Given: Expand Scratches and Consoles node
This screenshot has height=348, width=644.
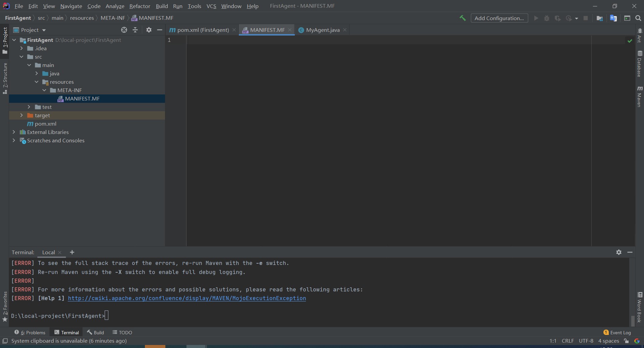Looking at the screenshot, I should [x=14, y=140].
